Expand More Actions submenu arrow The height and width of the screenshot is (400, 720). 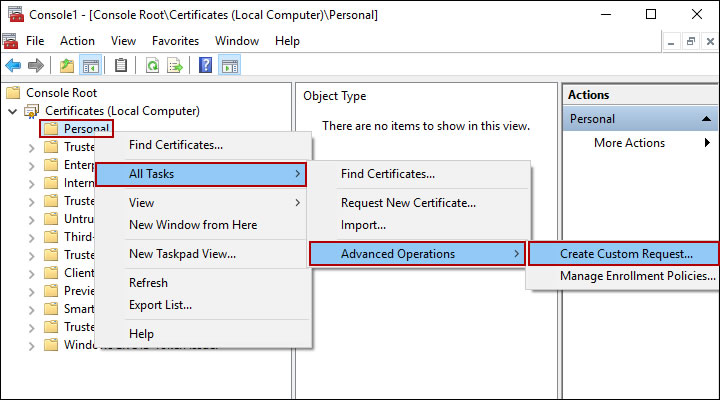705,143
